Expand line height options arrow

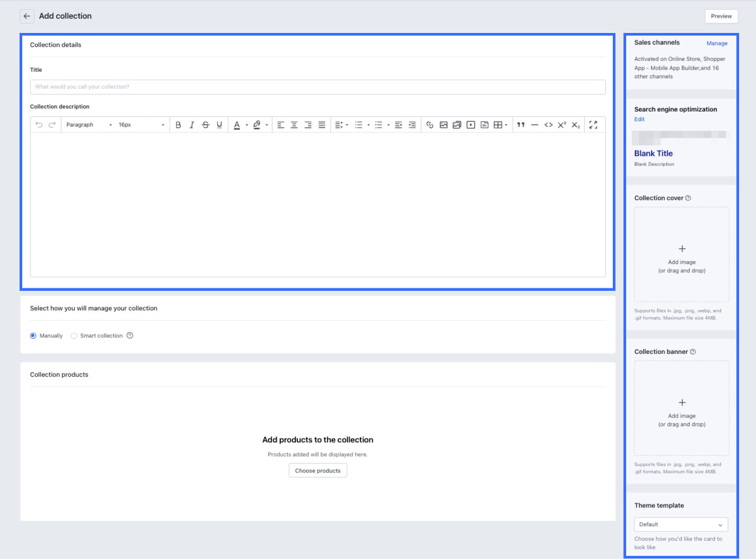(347, 125)
